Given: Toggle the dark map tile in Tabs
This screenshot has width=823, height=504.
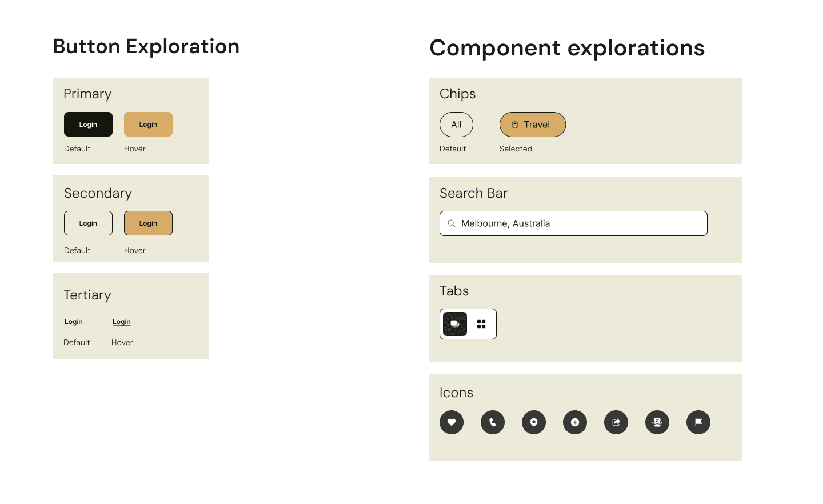Looking at the screenshot, I should (454, 324).
